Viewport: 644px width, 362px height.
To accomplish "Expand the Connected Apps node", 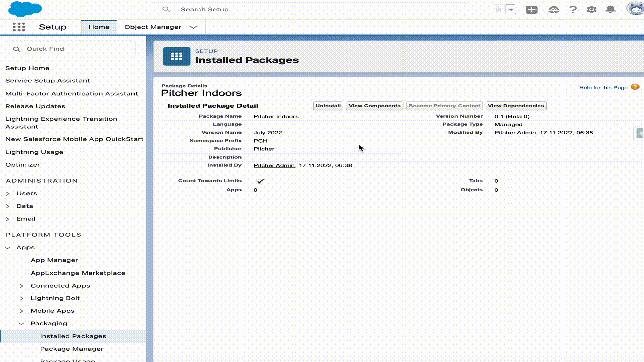I will [21, 286].
